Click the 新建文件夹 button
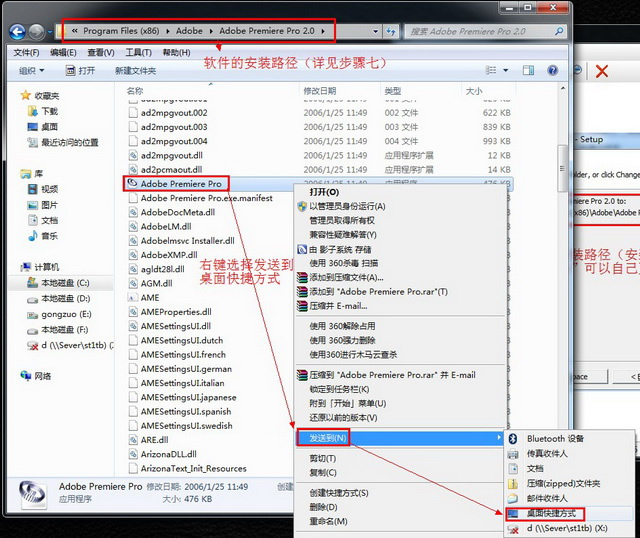640x538 pixels. (x=136, y=71)
